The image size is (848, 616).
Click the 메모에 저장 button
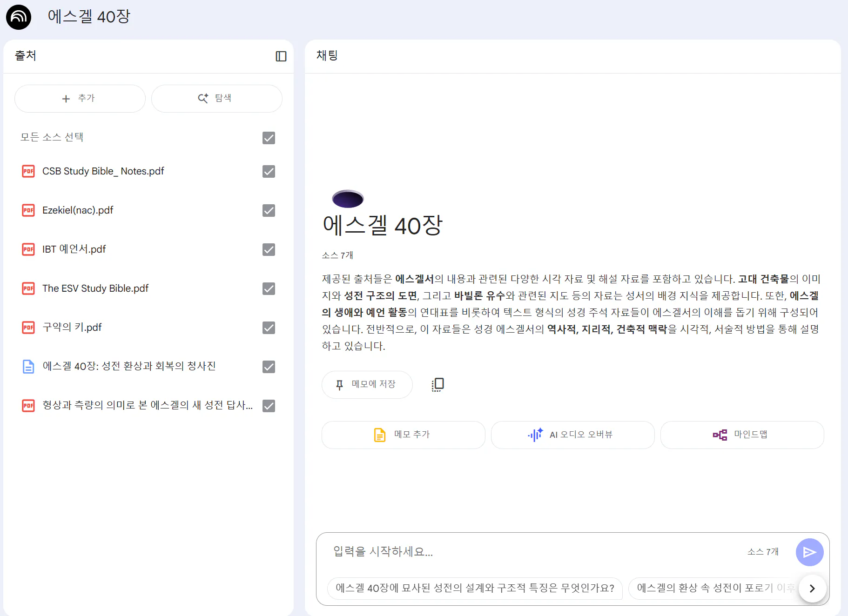pyautogui.click(x=367, y=385)
